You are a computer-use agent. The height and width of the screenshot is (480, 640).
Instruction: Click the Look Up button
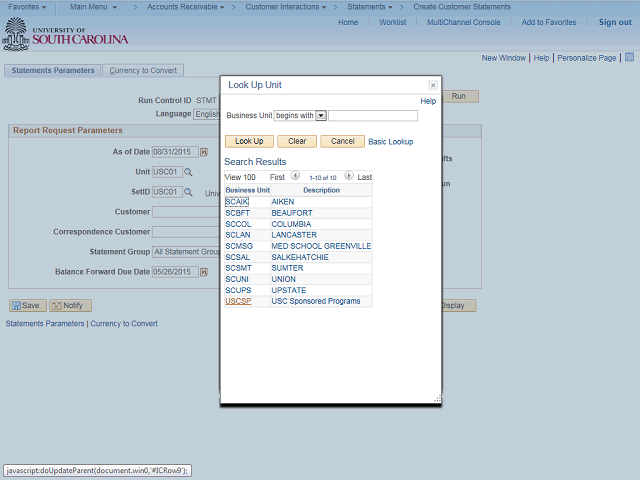pyautogui.click(x=249, y=141)
